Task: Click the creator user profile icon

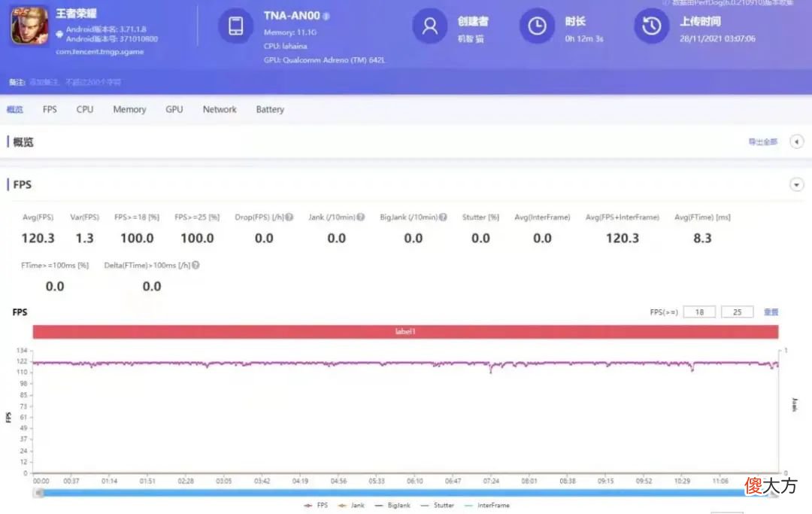Action: [x=430, y=26]
